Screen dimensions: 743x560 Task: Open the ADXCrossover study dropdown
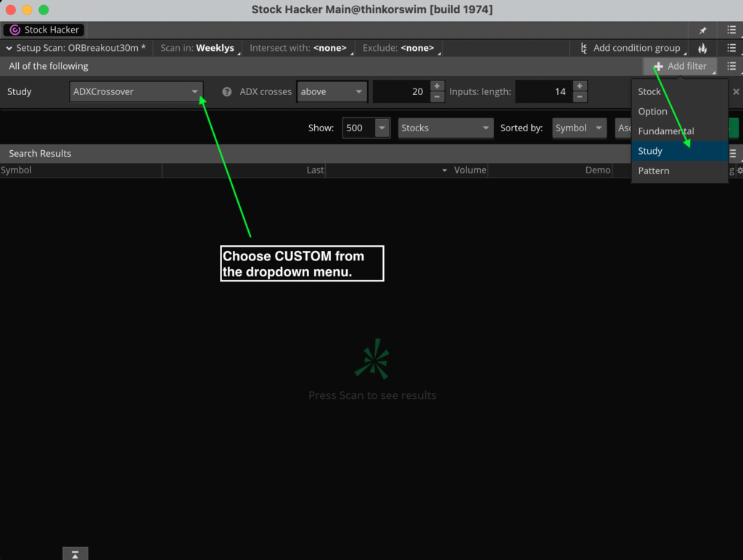[136, 91]
